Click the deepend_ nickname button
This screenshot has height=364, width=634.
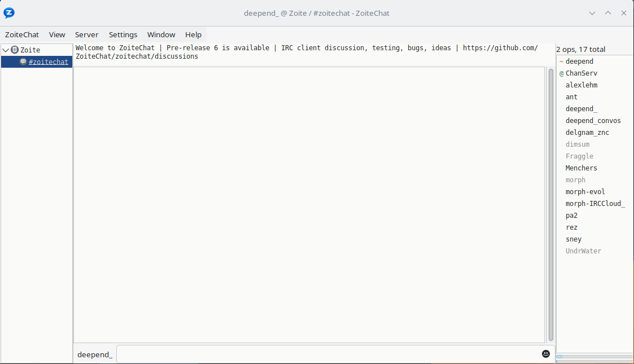point(95,354)
